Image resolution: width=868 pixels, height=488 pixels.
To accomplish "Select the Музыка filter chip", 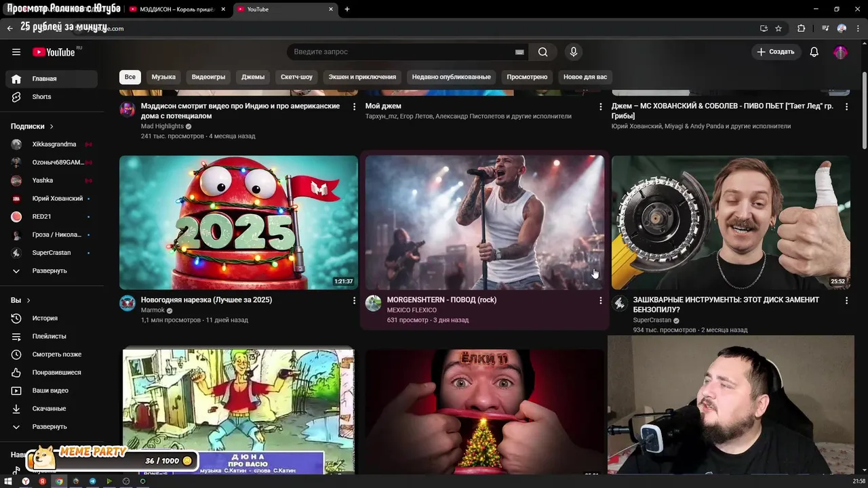I will coord(163,77).
